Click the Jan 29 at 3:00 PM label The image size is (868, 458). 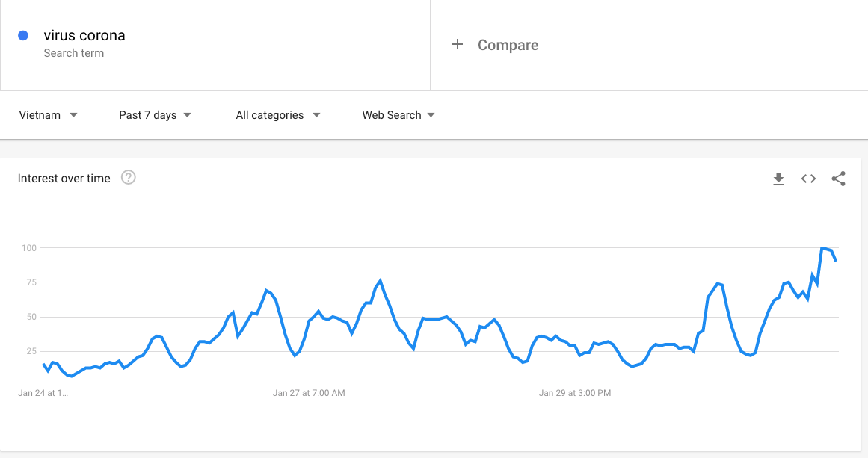click(x=575, y=393)
